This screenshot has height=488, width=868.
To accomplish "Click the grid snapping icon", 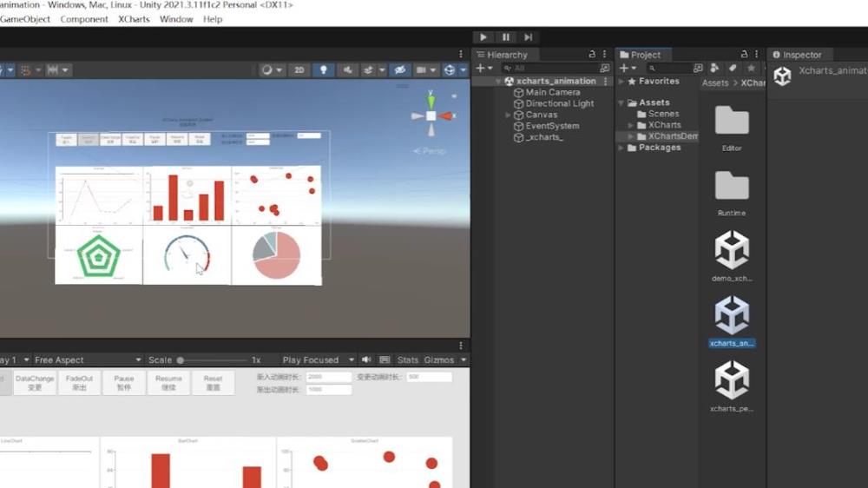I will (x=25, y=69).
